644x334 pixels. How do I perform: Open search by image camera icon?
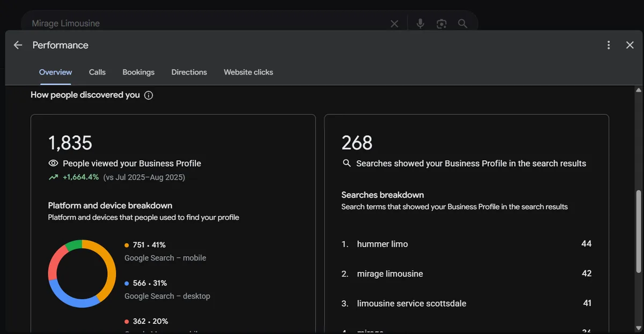(441, 24)
